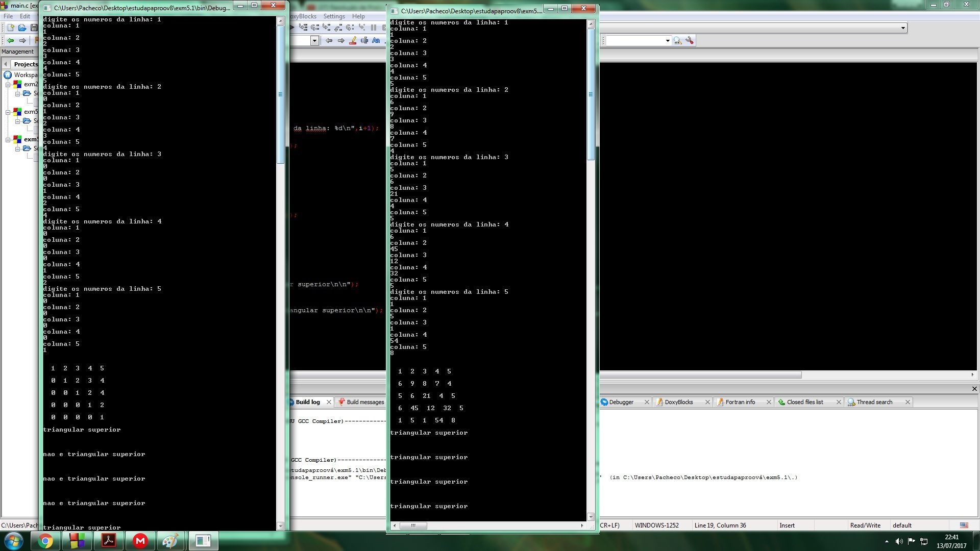Click the selected text toggle icon
The height and width of the screenshot is (551, 980).
click(x=364, y=40)
